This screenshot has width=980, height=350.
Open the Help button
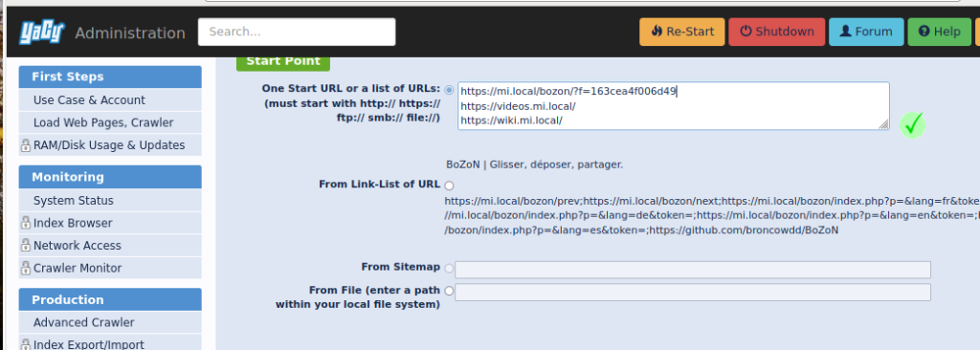coord(940,32)
